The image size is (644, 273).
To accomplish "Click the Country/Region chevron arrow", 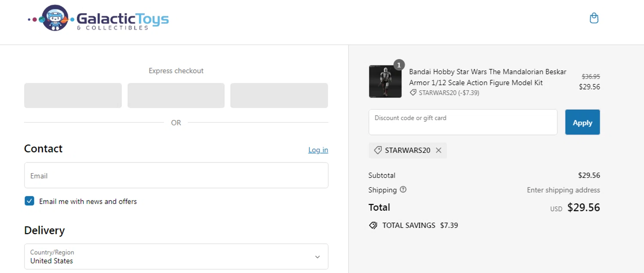I will (x=317, y=257).
